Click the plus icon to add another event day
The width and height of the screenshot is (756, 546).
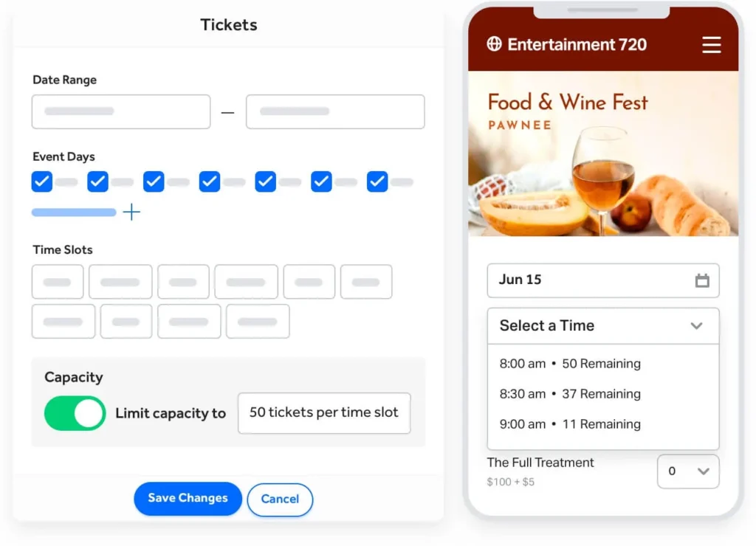(131, 212)
